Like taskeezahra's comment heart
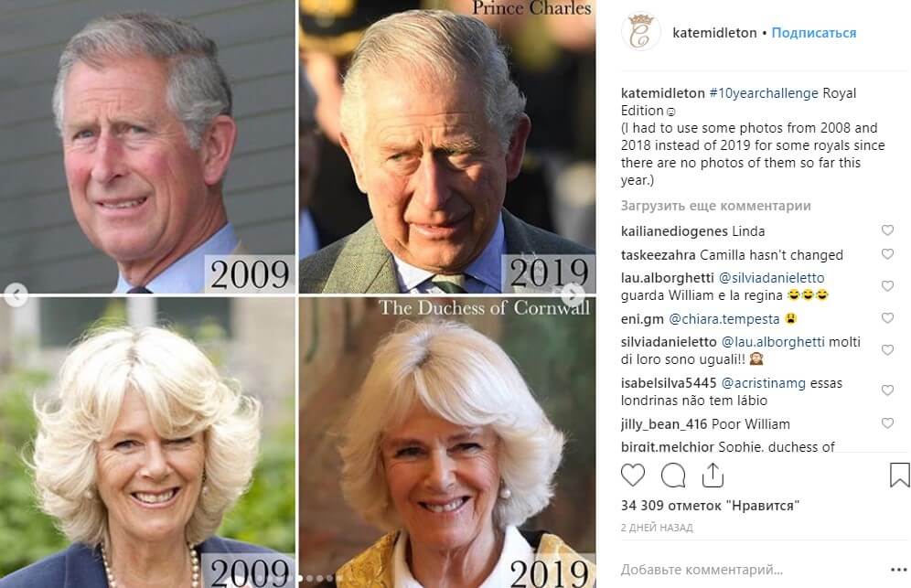 point(888,254)
